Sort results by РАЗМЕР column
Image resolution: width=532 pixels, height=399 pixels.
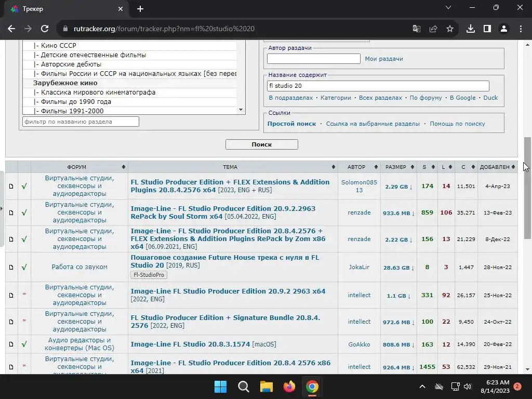tap(398, 167)
